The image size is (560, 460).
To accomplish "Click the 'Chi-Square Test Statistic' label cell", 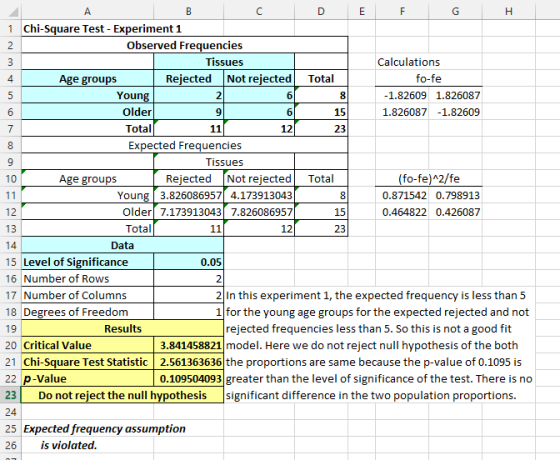I will pyautogui.click(x=88, y=362).
